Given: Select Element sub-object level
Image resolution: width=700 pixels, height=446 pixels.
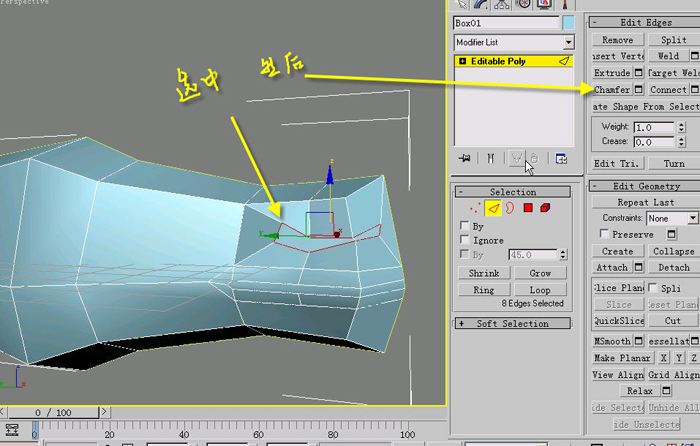Looking at the screenshot, I should 545,208.
